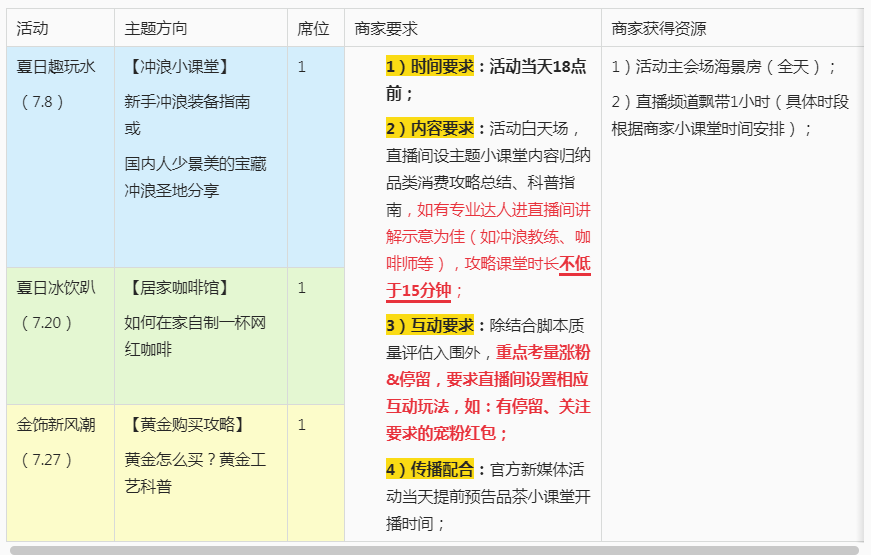Click the 【冲浪小课堂】 theme title
Screen dimensions: 871x555
pyautogui.click(x=179, y=67)
